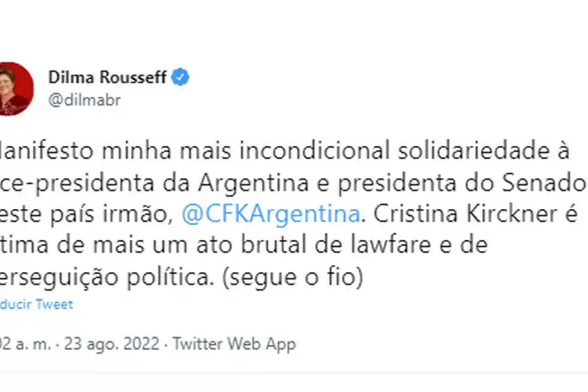Select the @dilmabr handle text

[x=86, y=100]
